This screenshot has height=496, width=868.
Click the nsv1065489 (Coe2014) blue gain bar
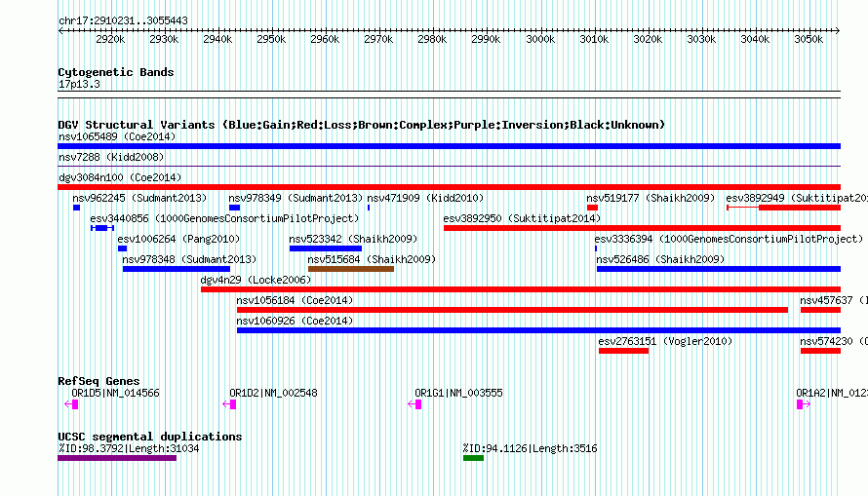click(x=449, y=146)
